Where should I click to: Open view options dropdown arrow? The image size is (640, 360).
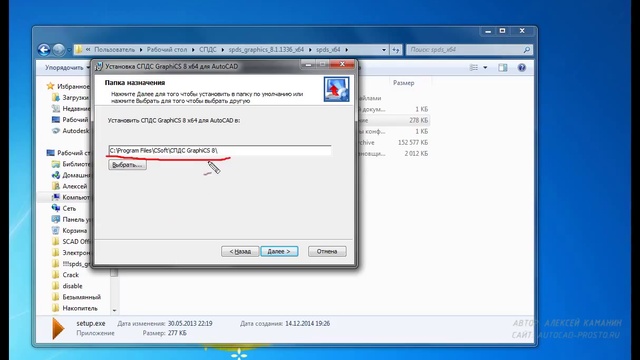click(485, 68)
